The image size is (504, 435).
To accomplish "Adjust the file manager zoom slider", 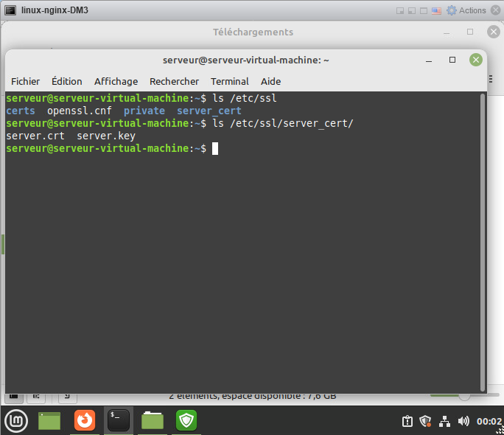I will pyautogui.click(x=464, y=396).
